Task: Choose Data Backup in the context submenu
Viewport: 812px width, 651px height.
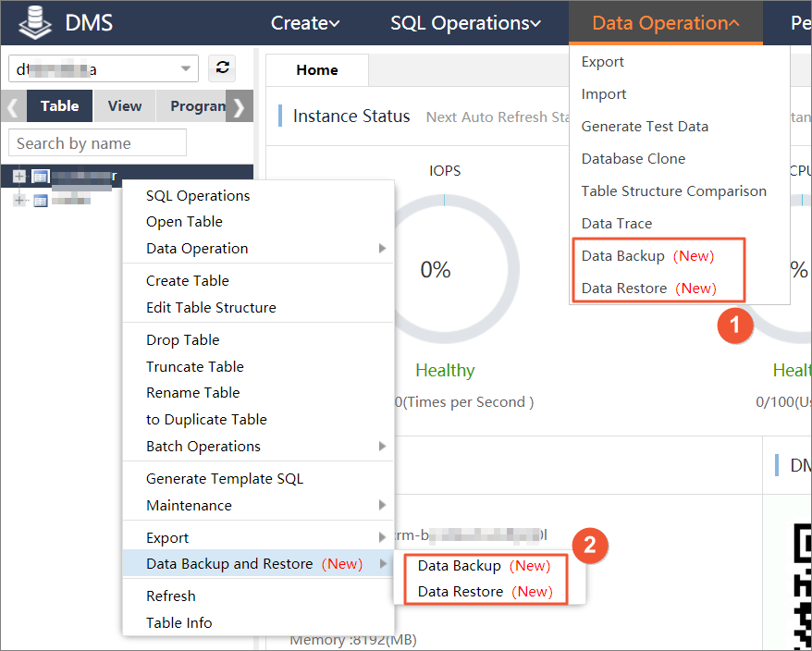Action: tap(485, 566)
